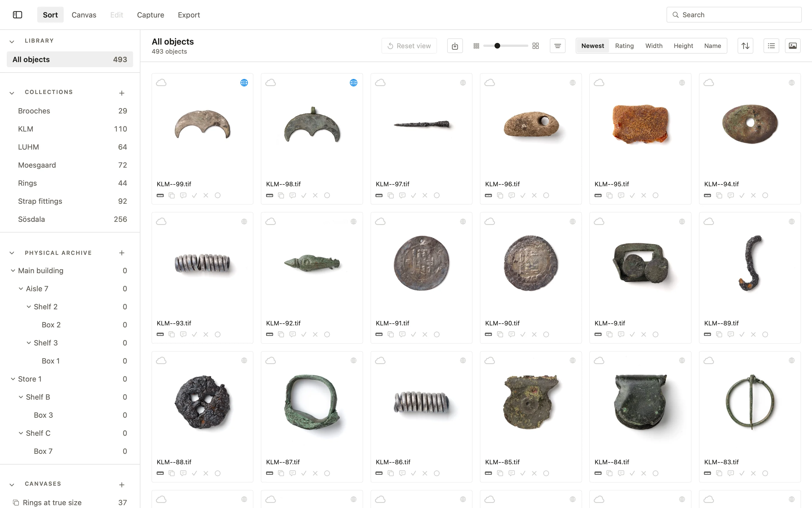The width and height of the screenshot is (812, 508).
Task: Add a physical archive location with plus
Action: click(122, 253)
